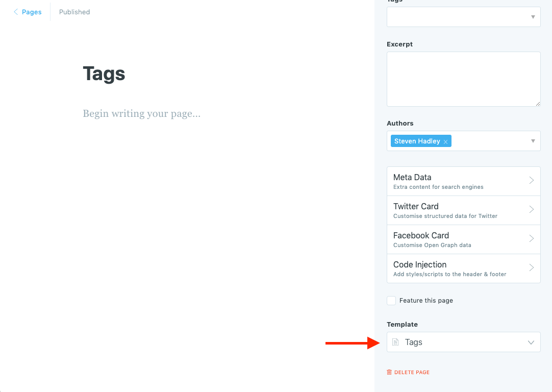Click the Published status label
Viewport: 552px width, 392px height.
[x=74, y=12]
